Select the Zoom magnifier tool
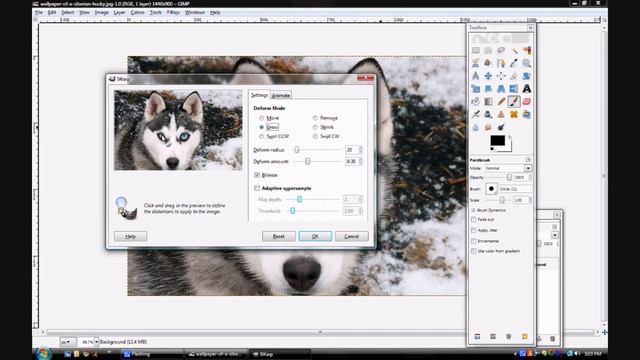The height and width of the screenshot is (360, 640). [x=527, y=63]
